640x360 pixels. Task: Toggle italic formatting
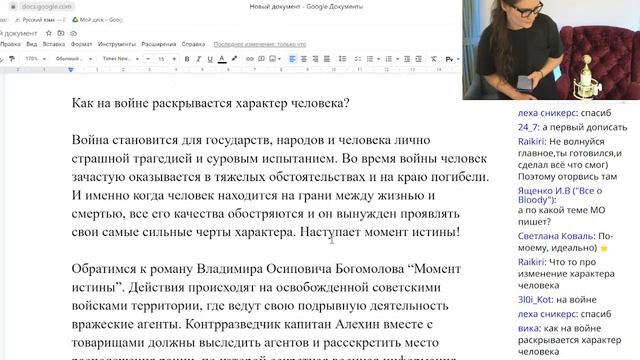198,59
